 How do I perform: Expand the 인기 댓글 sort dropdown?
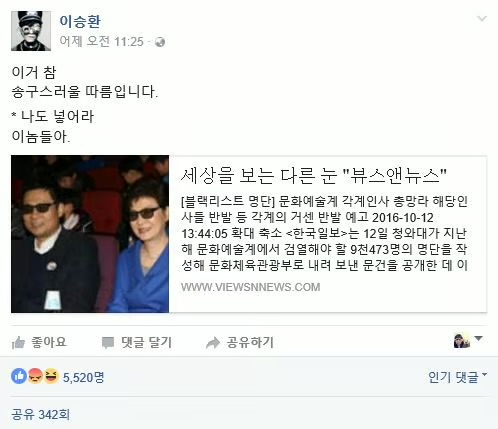[x=457, y=377]
